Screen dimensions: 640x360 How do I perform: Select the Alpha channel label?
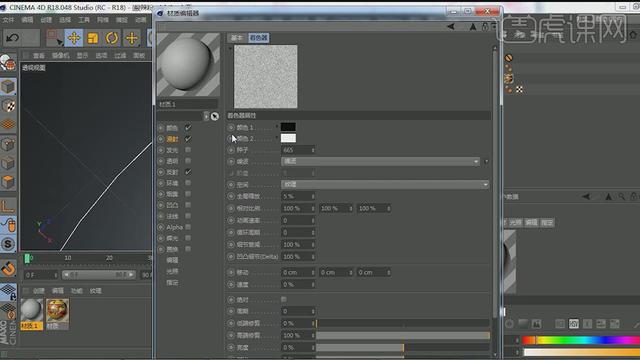pyautogui.click(x=174, y=227)
